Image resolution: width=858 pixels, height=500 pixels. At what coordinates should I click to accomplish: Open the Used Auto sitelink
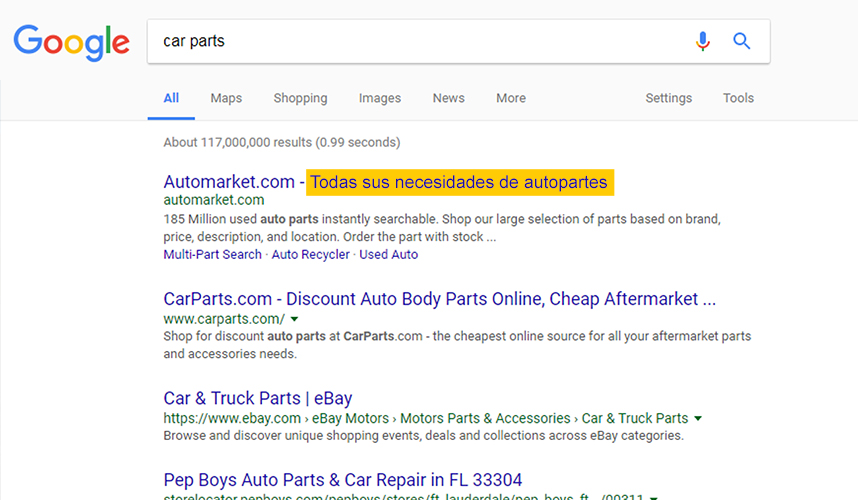(x=389, y=254)
